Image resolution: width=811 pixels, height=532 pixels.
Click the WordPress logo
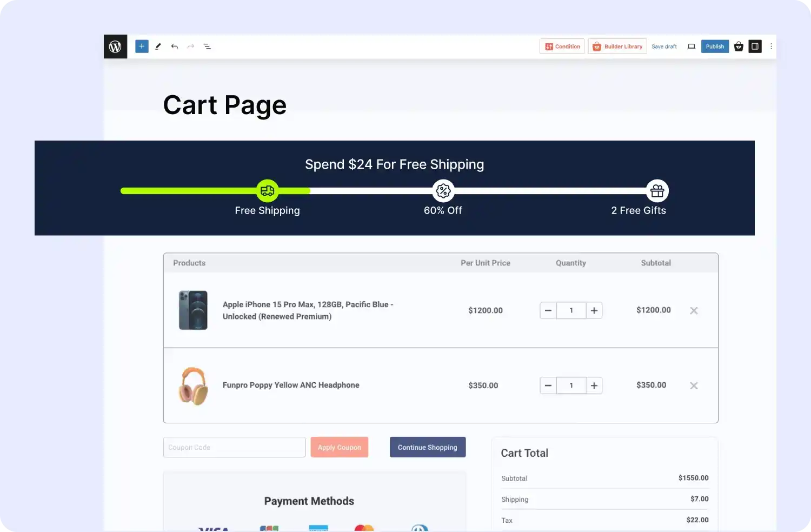[x=115, y=46]
